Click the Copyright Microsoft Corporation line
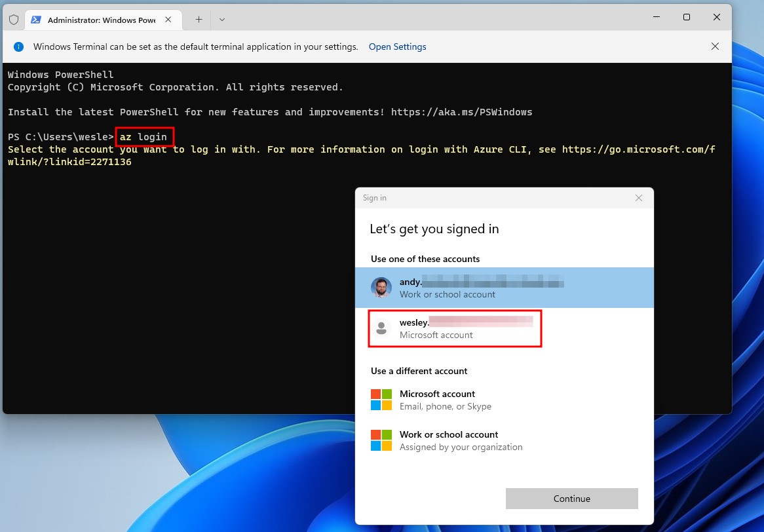Image resolution: width=764 pixels, height=532 pixels. (x=176, y=87)
